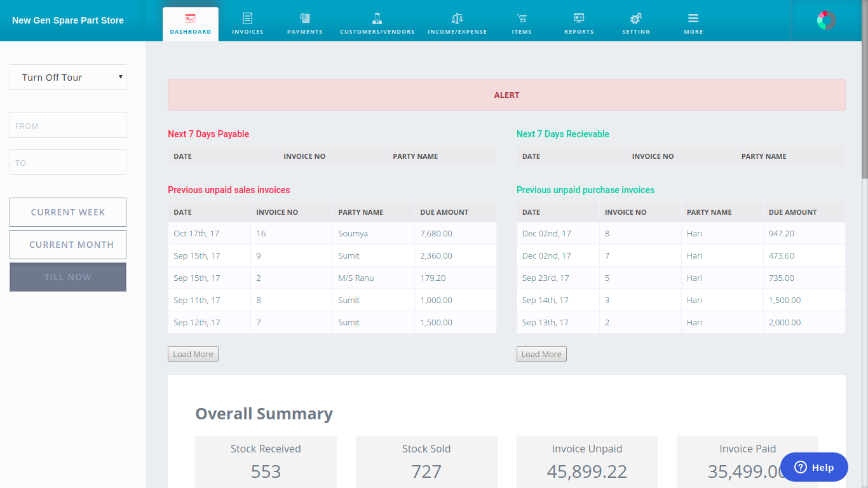Click the Invoices document icon
Viewport: 868px width, 488px height.
[x=248, y=18]
